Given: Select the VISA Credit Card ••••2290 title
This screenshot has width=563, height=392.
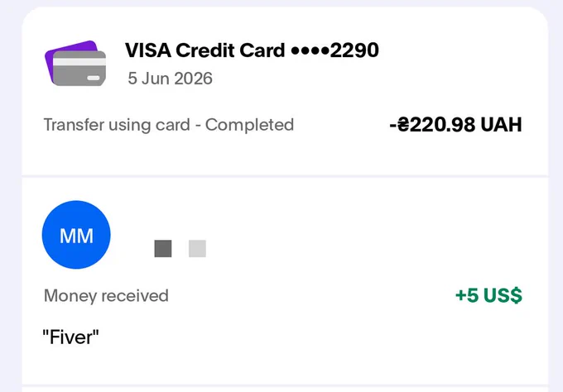Looking at the screenshot, I should (x=252, y=50).
